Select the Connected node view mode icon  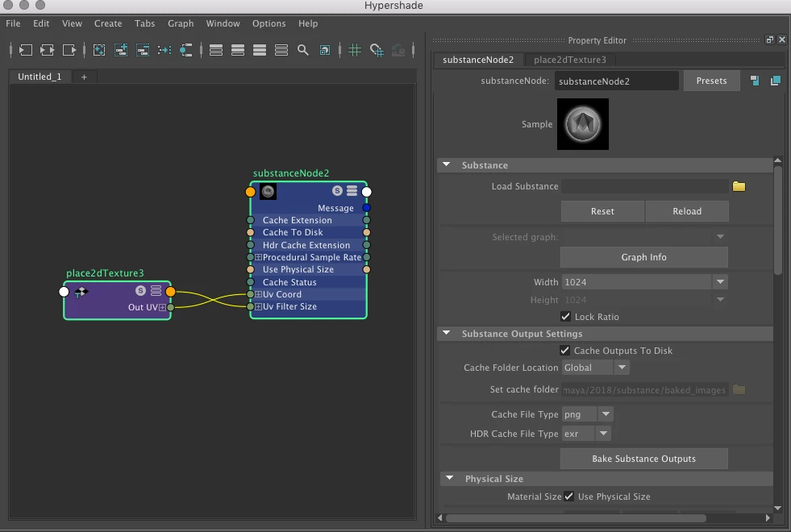coord(238,50)
